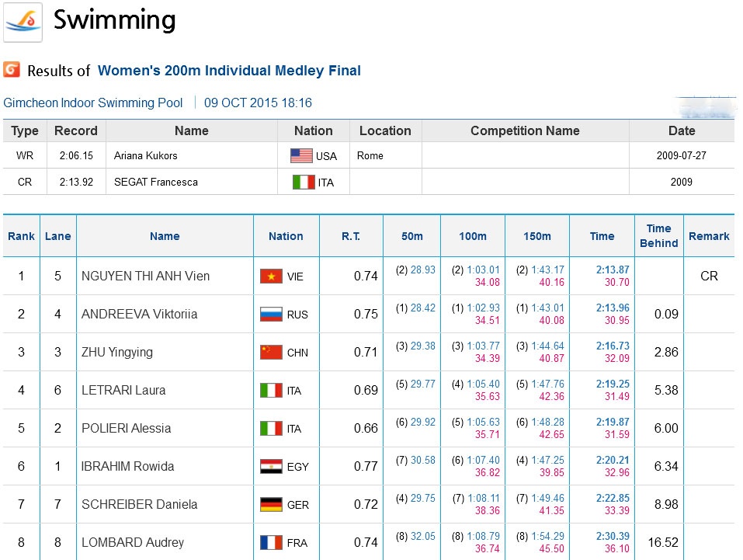The height and width of the screenshot is (560, 743).
Task: Click final time 2:13.96 for Andreeva
Action: click(x=613, y=308)
